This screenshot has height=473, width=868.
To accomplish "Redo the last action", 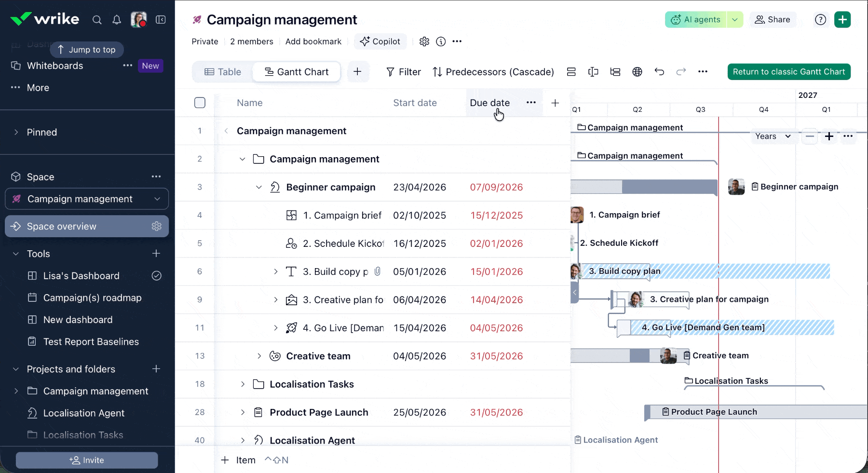I will pyautogui.click(x=681, y=72).
